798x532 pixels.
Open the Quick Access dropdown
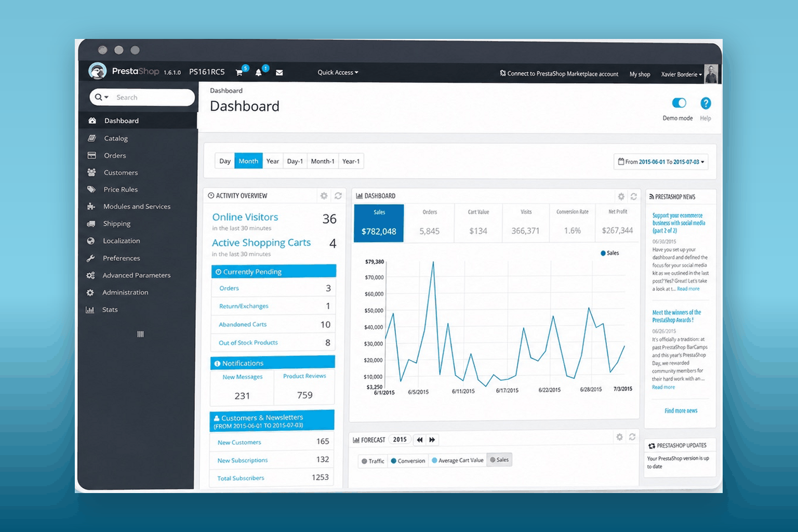click(x=338, y=73)
